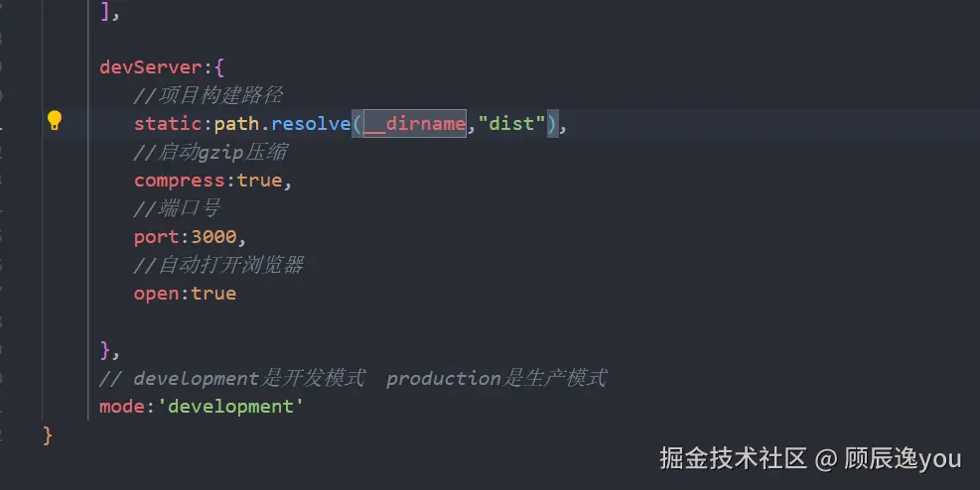Screen dimensions: 980x490
Task: Click the yellow lightbulb quick-fix icon
Action: 55,120
